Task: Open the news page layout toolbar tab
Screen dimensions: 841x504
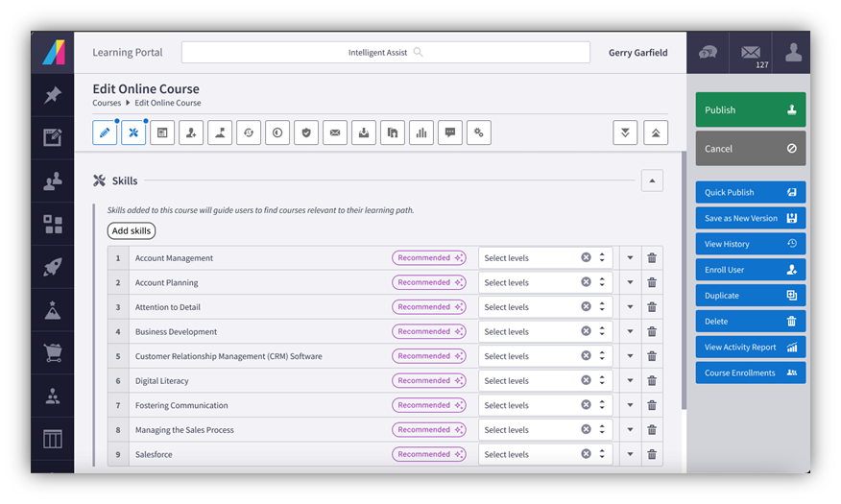Action: click(162, 132)
